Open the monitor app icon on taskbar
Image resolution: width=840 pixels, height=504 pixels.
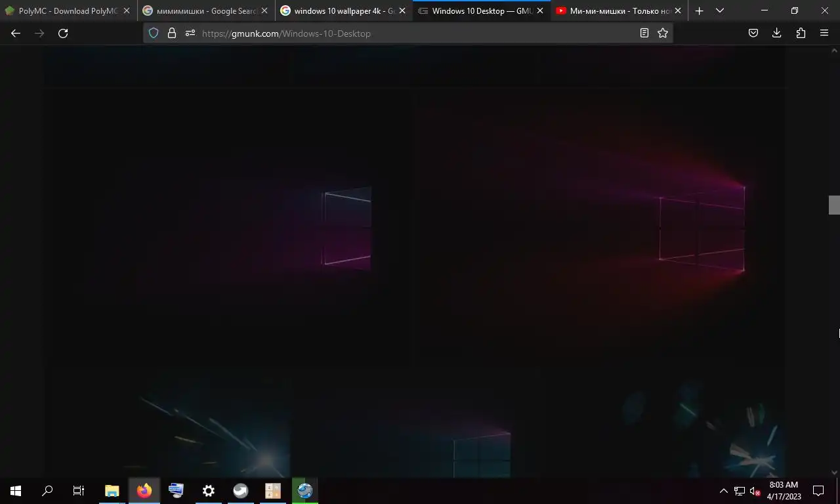[x=177, y=491]
